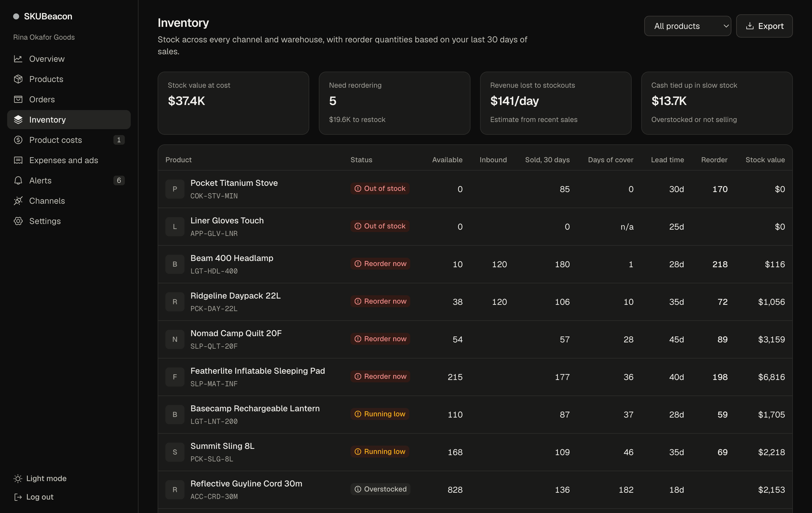Click the N avatar for Nomad Camp Quilt
This screenshot has width=812, height=513.
tap(175, 339)
